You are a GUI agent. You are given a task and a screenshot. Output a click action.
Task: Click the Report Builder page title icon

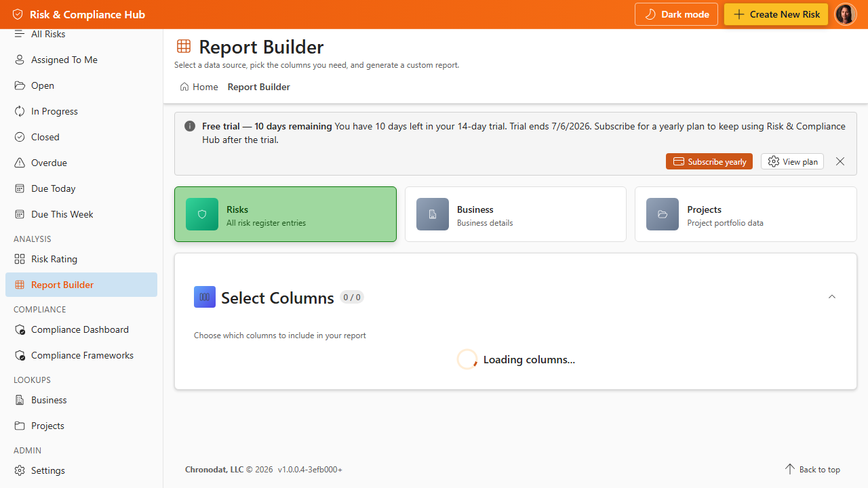[x=183, y=47]
